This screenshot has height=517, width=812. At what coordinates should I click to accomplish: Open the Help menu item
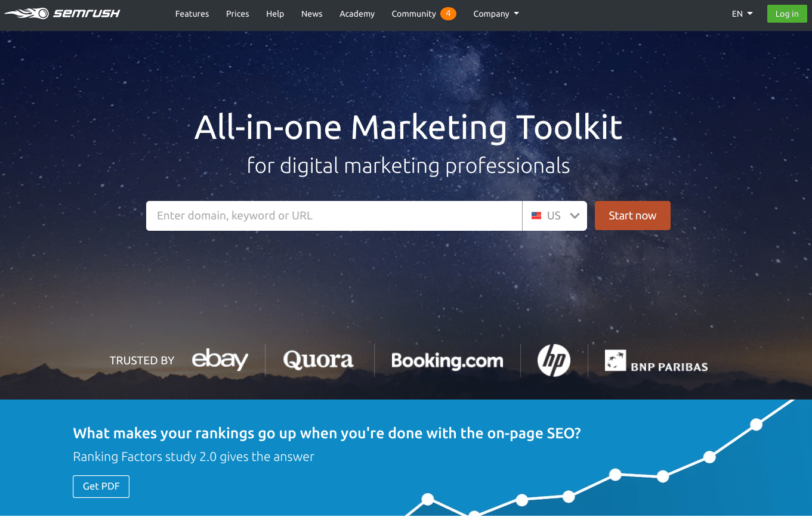tap(275, 14)
